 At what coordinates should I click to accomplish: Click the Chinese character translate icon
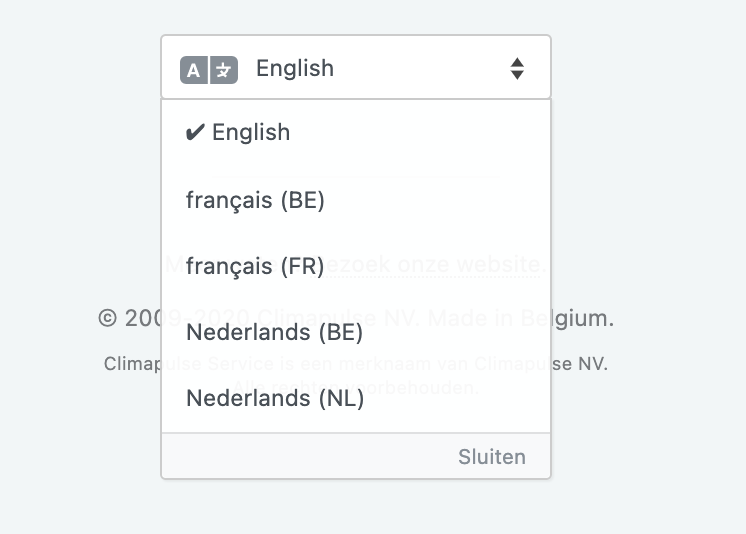click(224, 70)
